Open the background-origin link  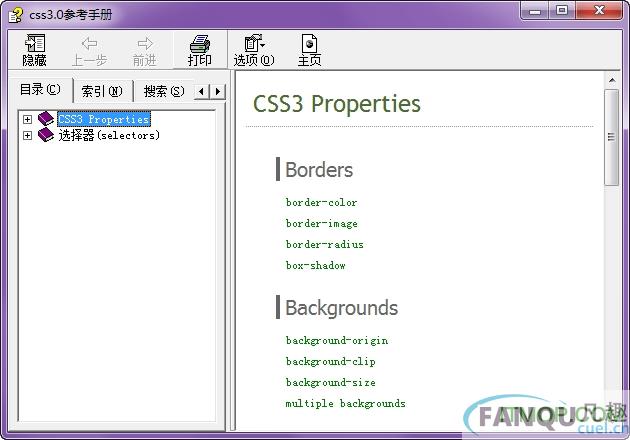click(x=337, y=341)
